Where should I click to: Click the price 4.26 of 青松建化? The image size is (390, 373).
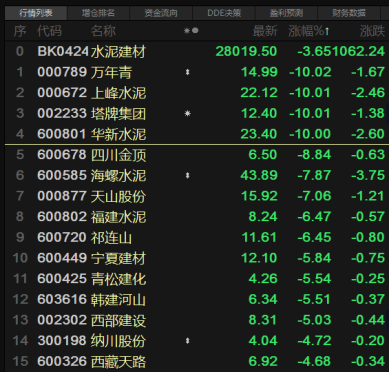[263, 279]
